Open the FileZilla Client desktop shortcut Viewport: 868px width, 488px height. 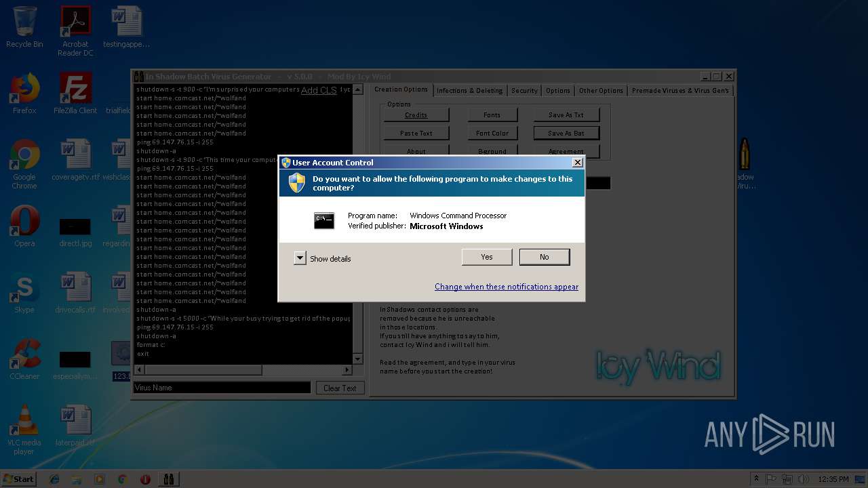(75, 94)
